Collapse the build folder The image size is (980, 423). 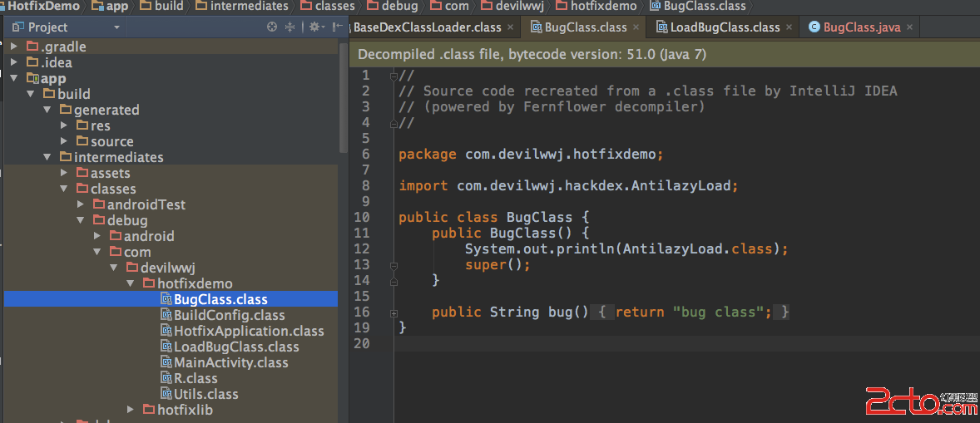pyautogui.click(x=31, y=94)
